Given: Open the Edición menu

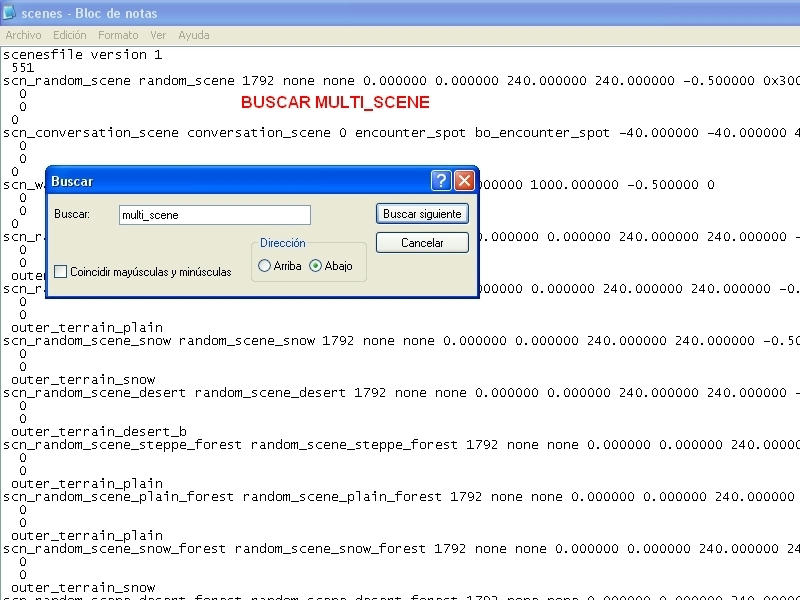Looking at the screenshot, I should coord(70,35).
